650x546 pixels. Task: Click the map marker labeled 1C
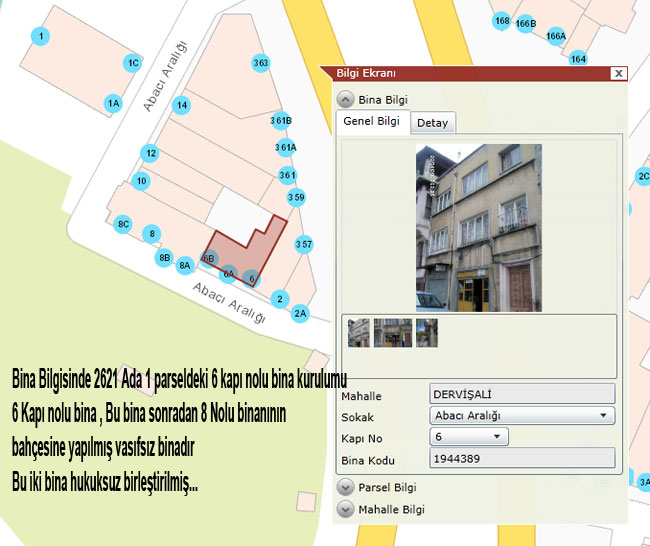pyautogui.click(x=132, y=63)
